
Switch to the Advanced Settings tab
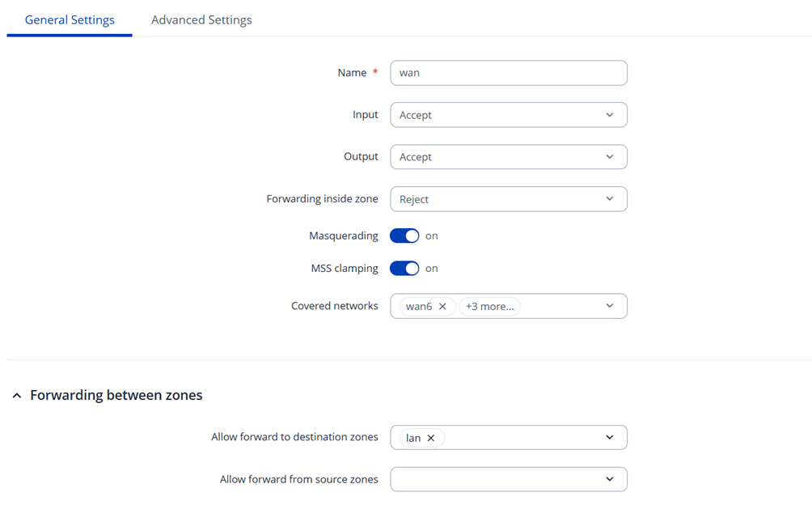tap(201, 19)
